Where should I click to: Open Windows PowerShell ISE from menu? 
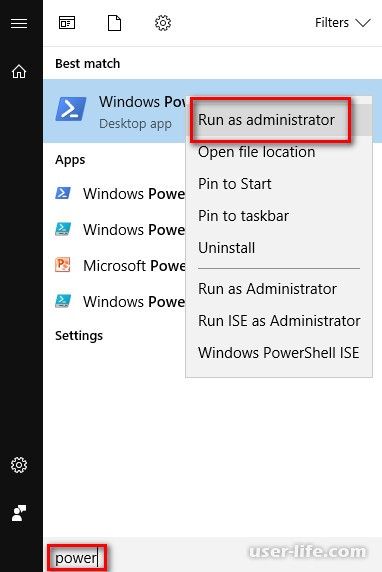pyautogui.click(x=278, y=353)
